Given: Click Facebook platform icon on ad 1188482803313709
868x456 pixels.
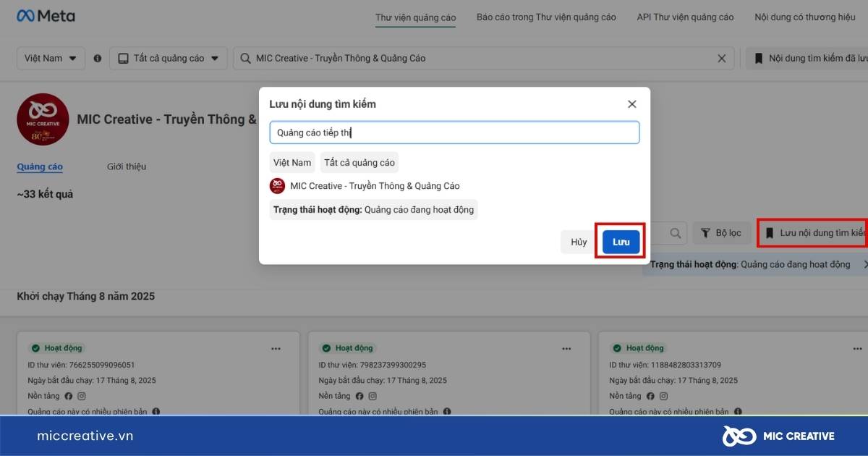Looking at the screenshot, I should (650, 396).
